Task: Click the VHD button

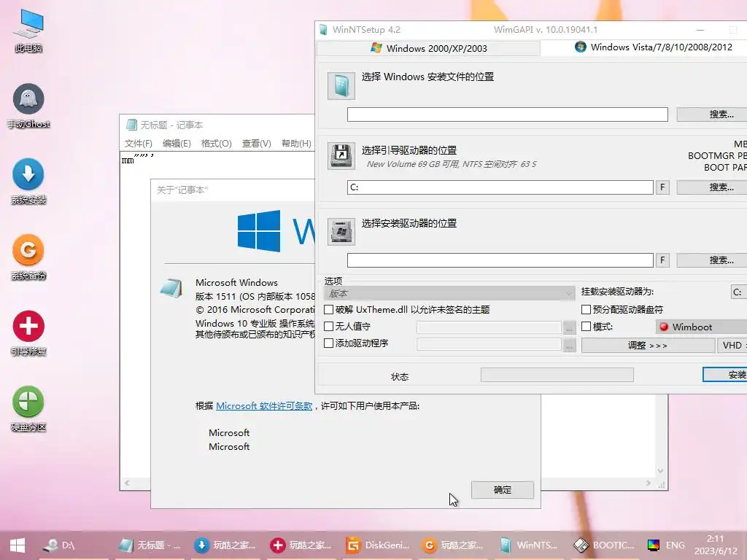Action: pos(732,345)
